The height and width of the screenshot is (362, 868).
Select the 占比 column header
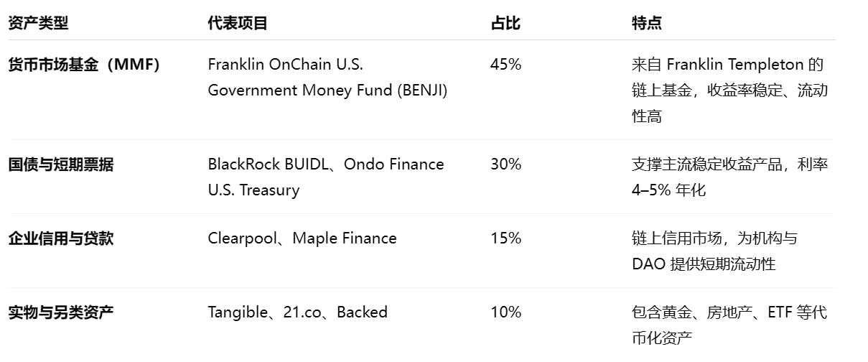(505, 23)
